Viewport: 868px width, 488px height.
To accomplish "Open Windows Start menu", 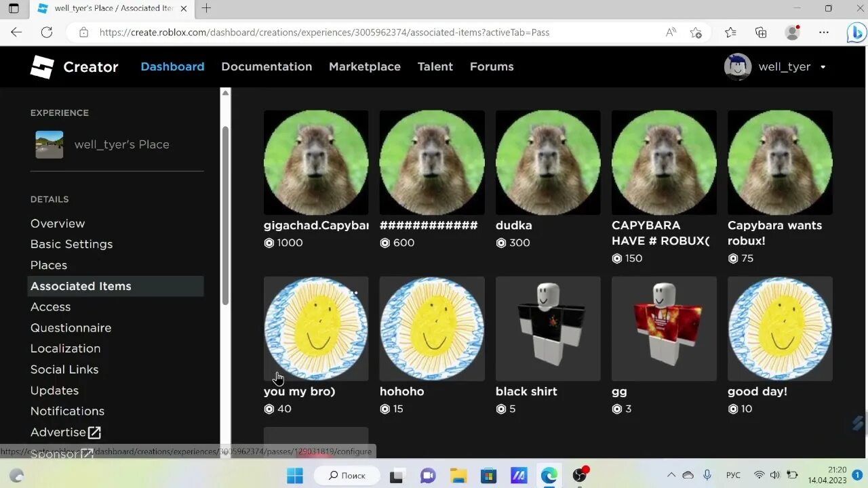I will click(x=295, y=476).
